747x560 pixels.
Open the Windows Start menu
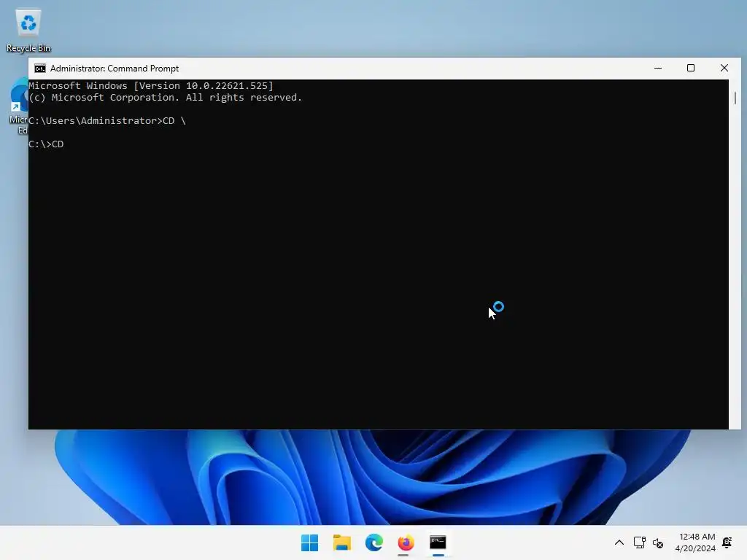point(309,542)
